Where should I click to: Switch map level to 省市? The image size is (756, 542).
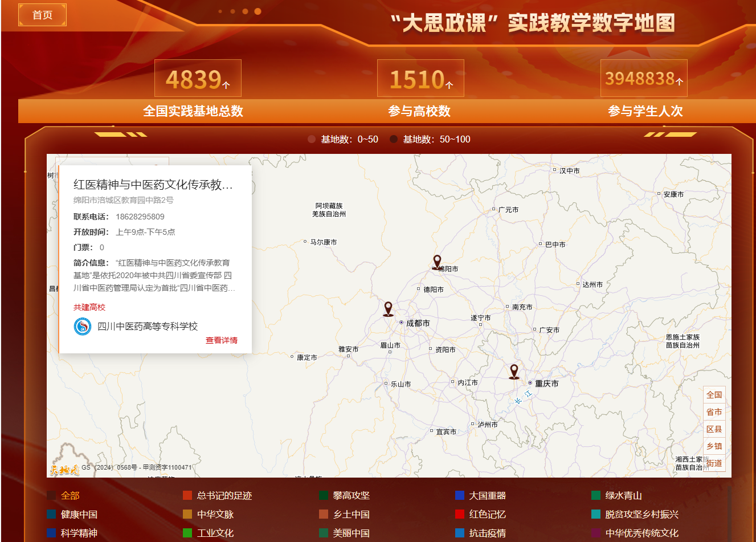(714, 412)
